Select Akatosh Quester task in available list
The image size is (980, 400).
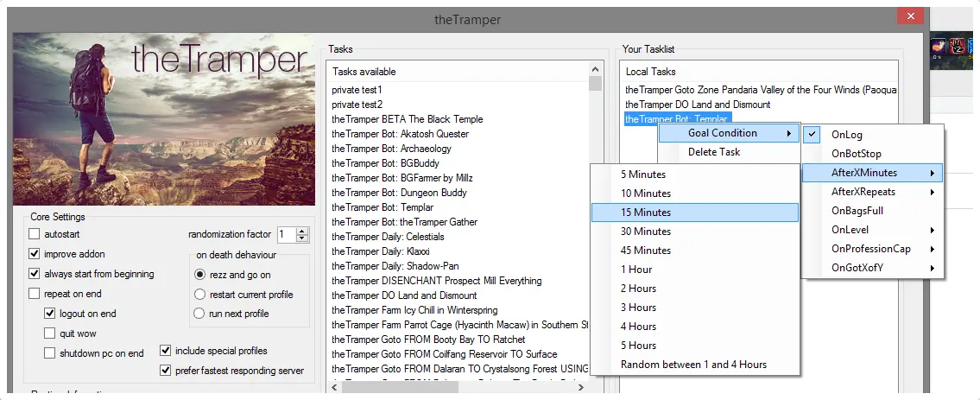(400, 134)
